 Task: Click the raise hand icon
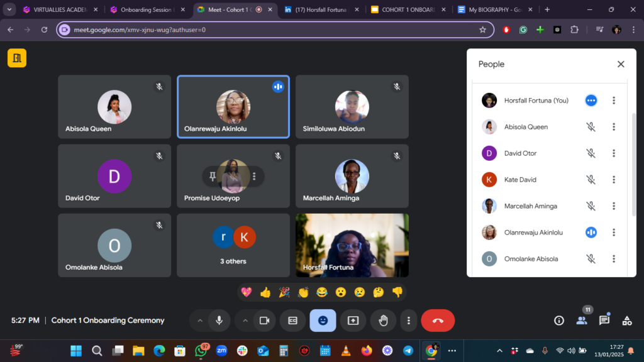383,321
